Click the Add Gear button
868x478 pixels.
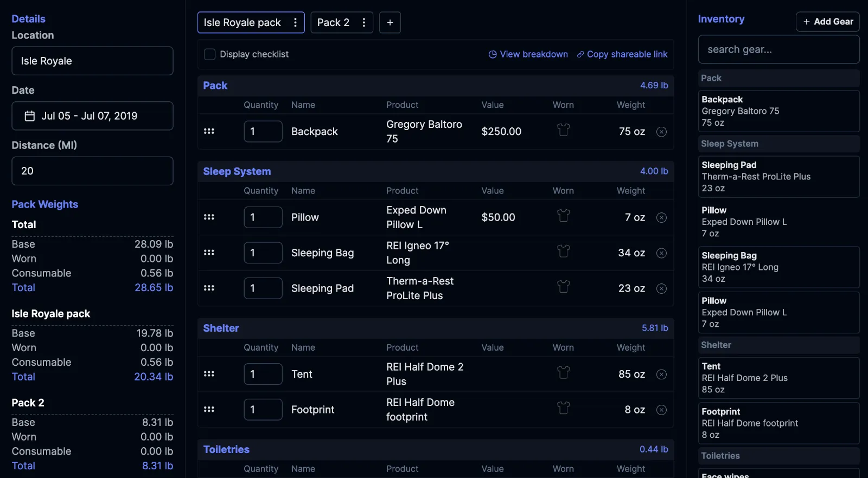point(828,22)
